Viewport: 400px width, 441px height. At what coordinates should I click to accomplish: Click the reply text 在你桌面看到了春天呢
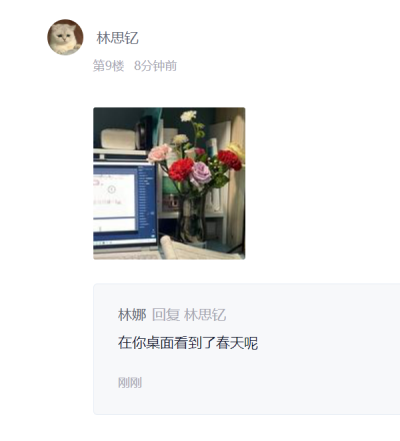[188, 343]
